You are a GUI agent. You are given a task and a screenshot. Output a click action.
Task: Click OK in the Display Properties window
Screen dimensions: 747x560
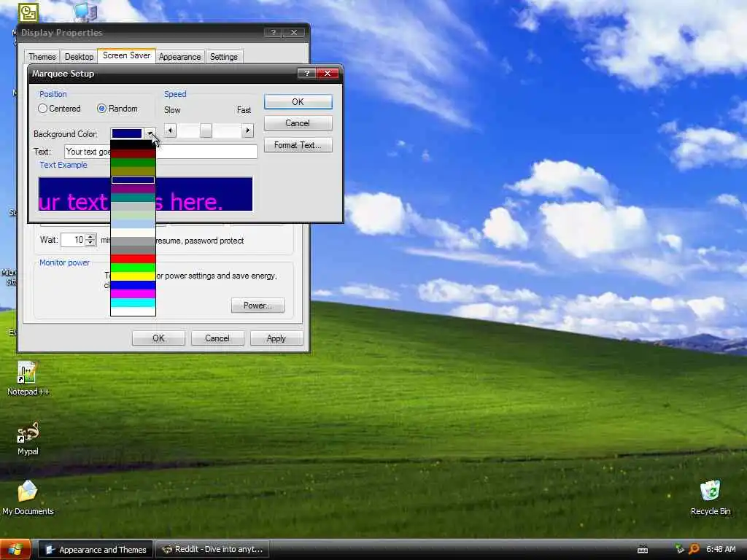[x=158, y=338]
